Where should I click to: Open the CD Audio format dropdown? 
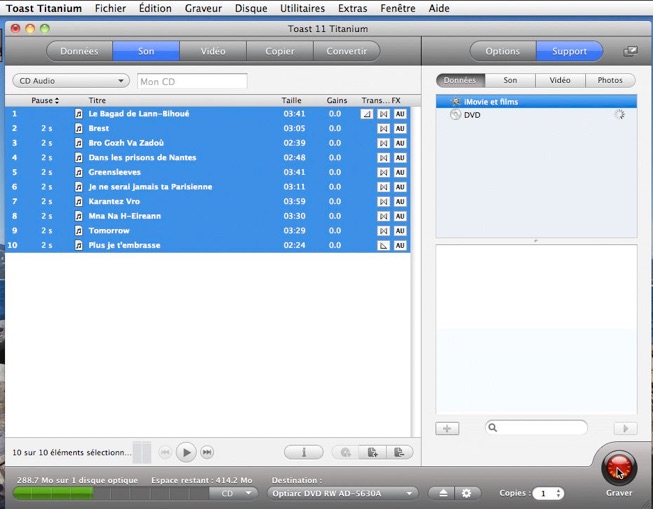click(71, 81)
